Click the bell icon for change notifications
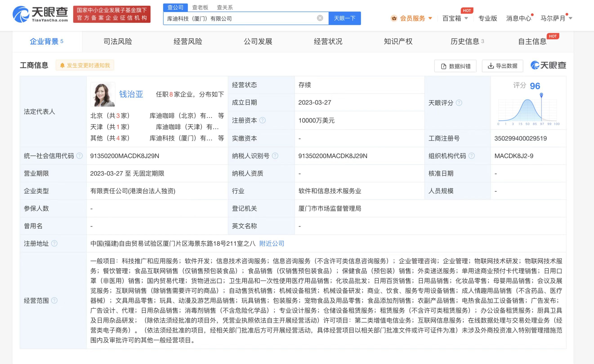This screenshot has height=364, width=594. click(63, 65)
